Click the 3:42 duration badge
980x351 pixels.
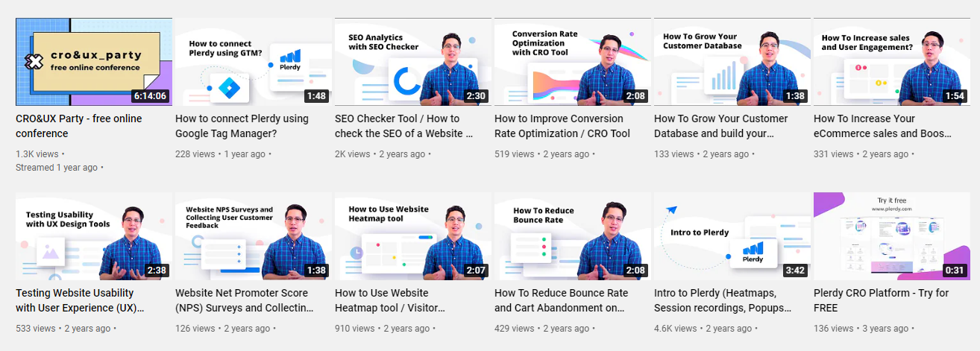(795, 271)
